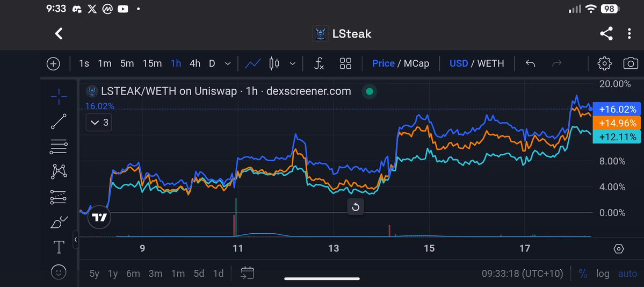Select the 5m timeframe
The width and height of the screenshot is (644, 287).
click(x=127, y=64)
